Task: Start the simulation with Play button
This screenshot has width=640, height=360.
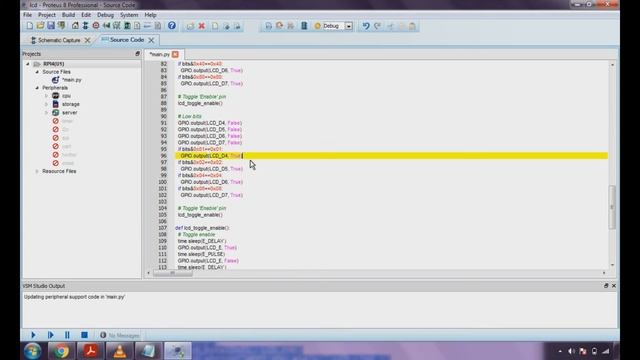Action: [x=33, y=335]
